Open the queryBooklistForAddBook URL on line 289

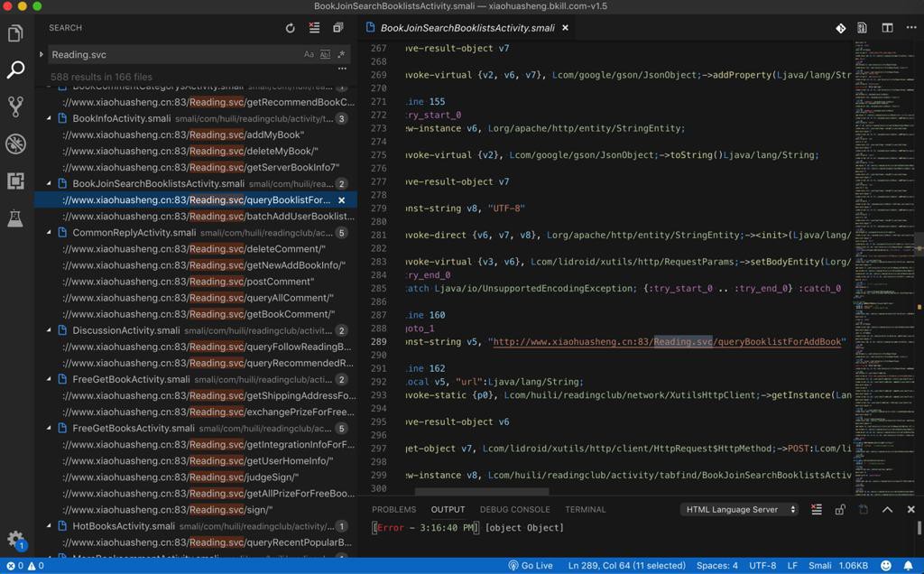coord(667,342)
